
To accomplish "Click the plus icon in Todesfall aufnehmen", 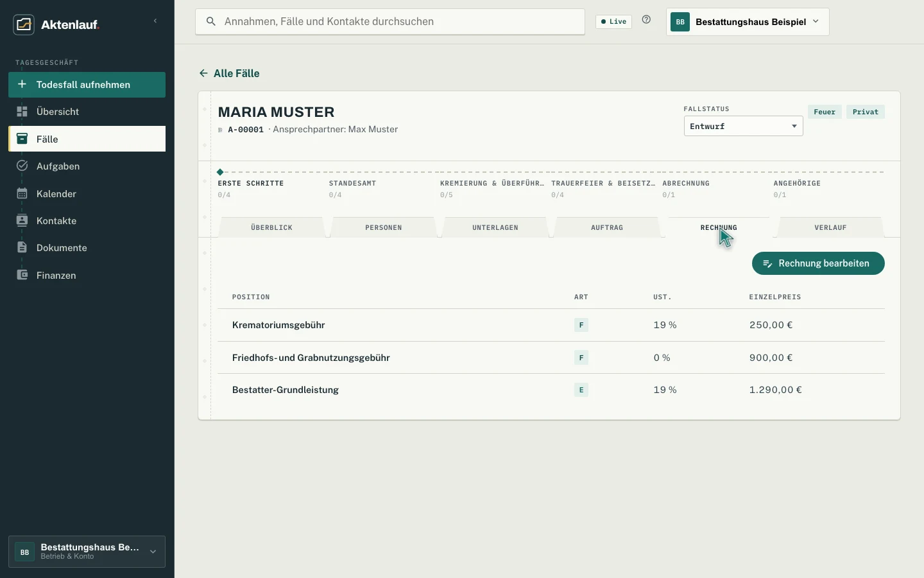I will (22, 84).
